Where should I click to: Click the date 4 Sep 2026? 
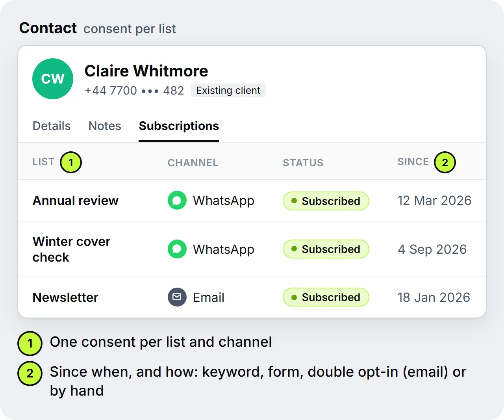point(432,249)
